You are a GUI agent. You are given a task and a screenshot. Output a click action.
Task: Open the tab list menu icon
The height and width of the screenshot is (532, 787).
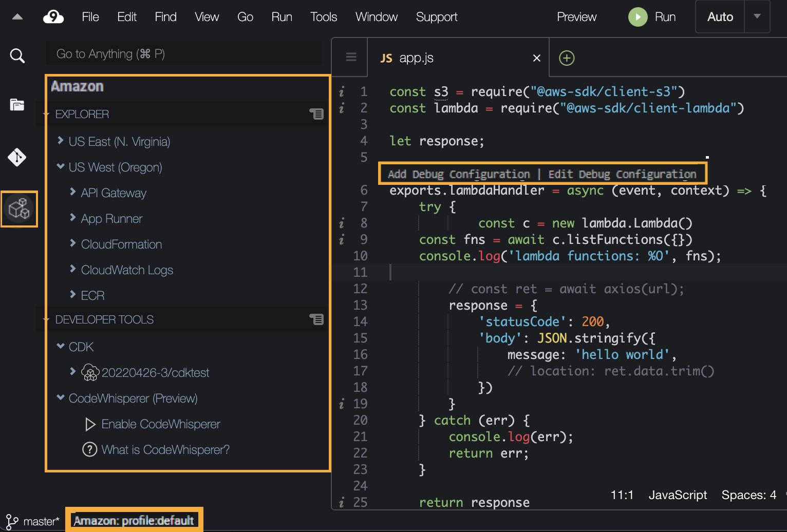pos(351,57)
